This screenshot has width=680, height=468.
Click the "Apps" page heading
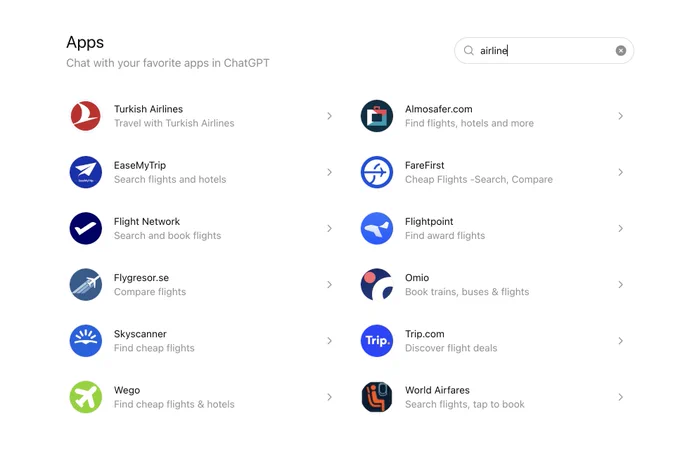point(85,43)
